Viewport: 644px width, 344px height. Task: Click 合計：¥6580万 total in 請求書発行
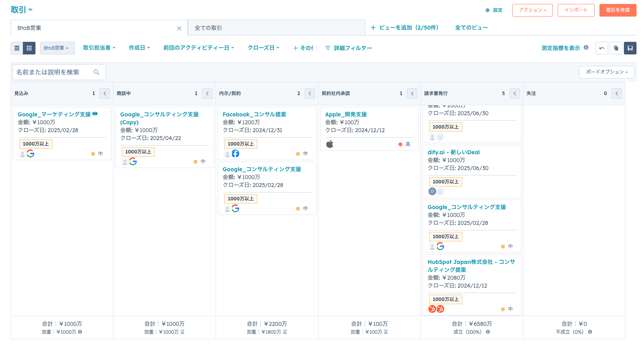coord(472,324)
